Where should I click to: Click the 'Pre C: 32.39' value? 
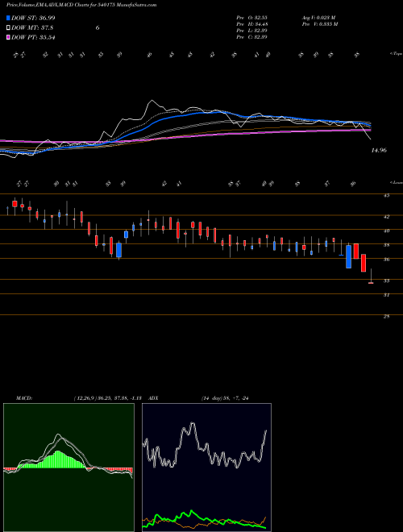pyautogui.click(x=252, y=36)
